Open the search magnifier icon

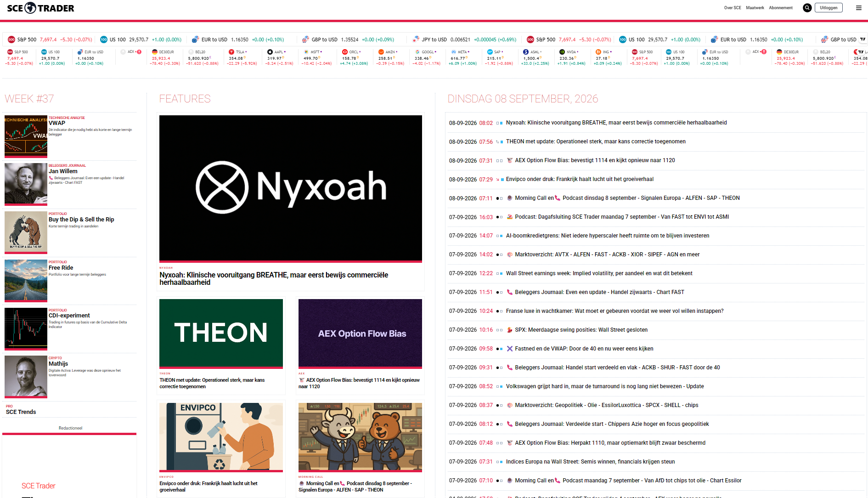[807, 8]
